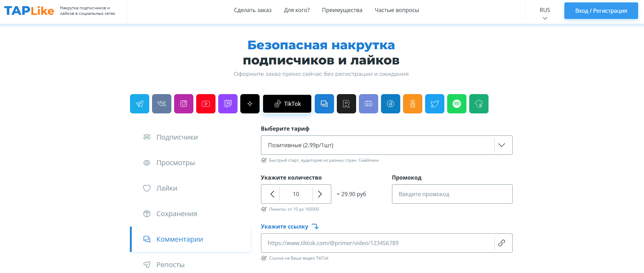
Task: Select the TikTok network button
Action: [x=287, y=104]
